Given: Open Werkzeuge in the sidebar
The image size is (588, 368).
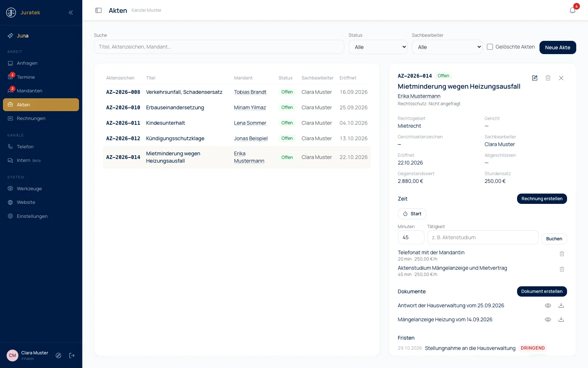Looking at the screenshot, I should pyautogui.click(x=41, y=188).
